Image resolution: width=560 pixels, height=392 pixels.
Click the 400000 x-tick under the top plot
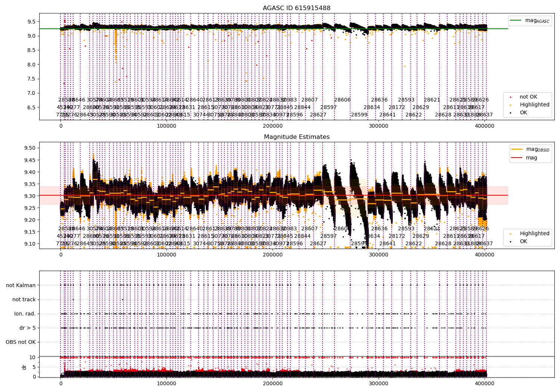click(x=485, y=126)
